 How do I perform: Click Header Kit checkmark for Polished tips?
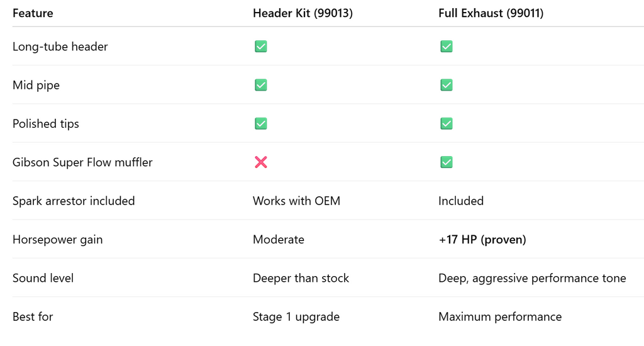(260, 124)
